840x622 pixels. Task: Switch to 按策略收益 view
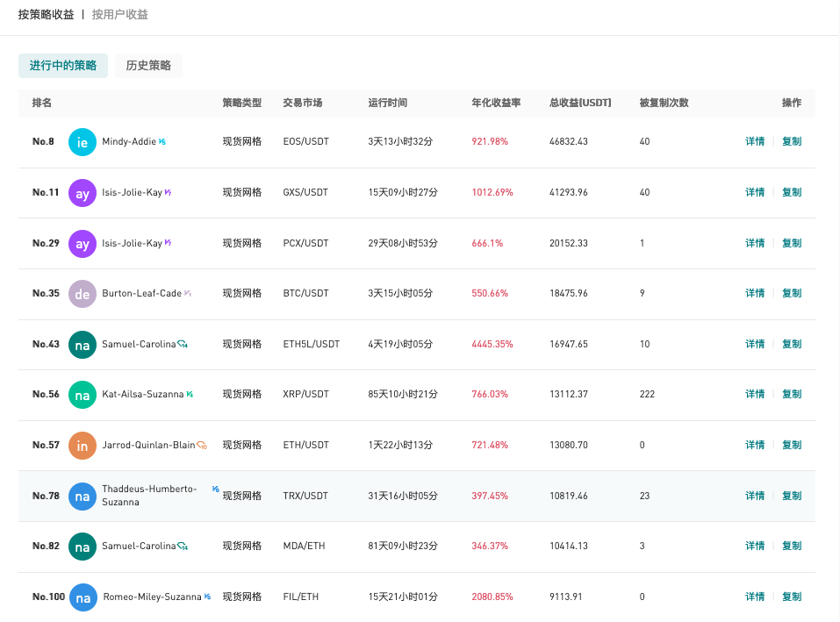tap(46, 14)
